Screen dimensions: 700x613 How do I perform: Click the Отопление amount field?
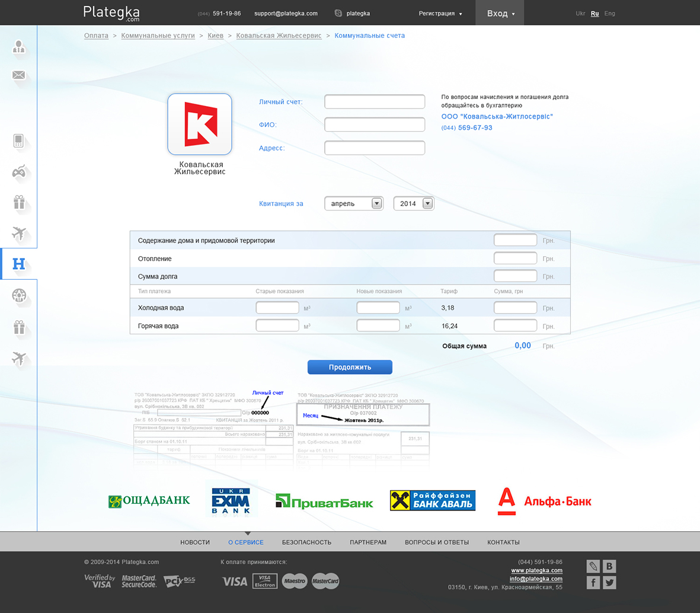515,258
